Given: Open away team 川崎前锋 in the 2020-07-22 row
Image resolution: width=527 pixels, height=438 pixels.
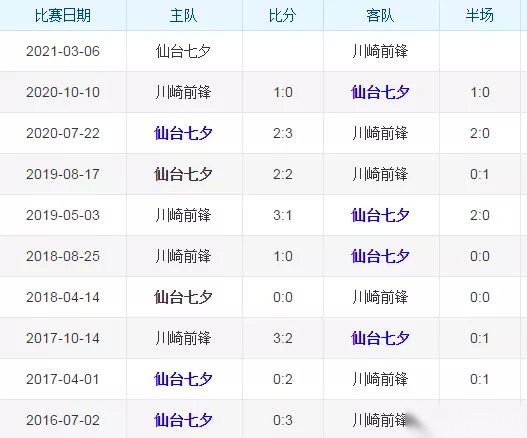Looking at the screenshot, I should [x=380, y=133].
